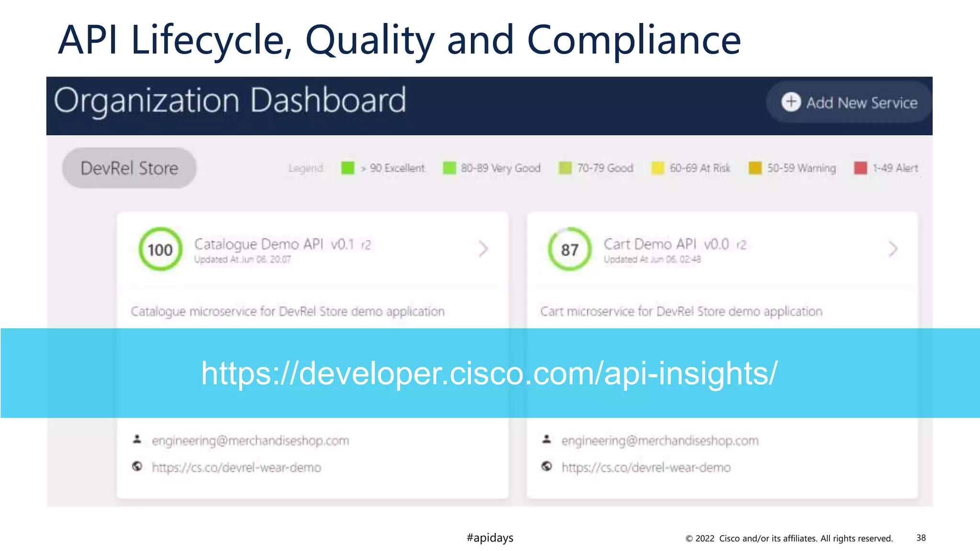Click the #apidays hashtag footer
The width and height of the screenshot is (980, 551).
[x=490, y=538]
